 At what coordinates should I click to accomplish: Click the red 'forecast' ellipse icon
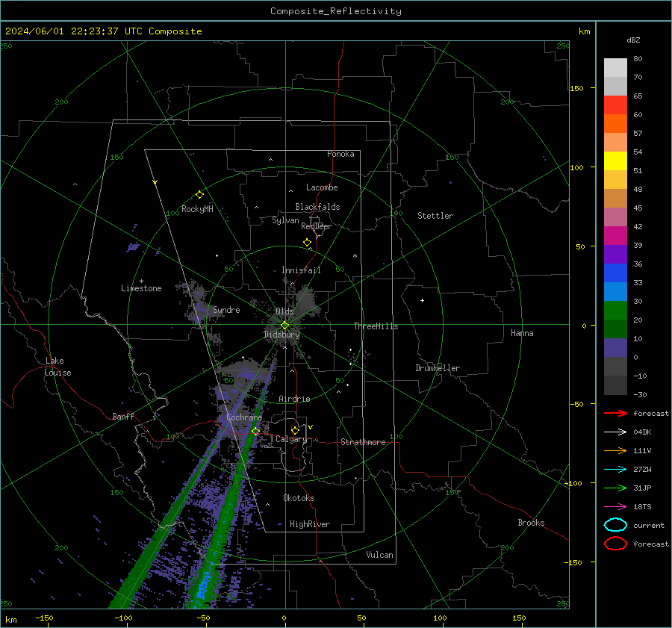(615, 544)
